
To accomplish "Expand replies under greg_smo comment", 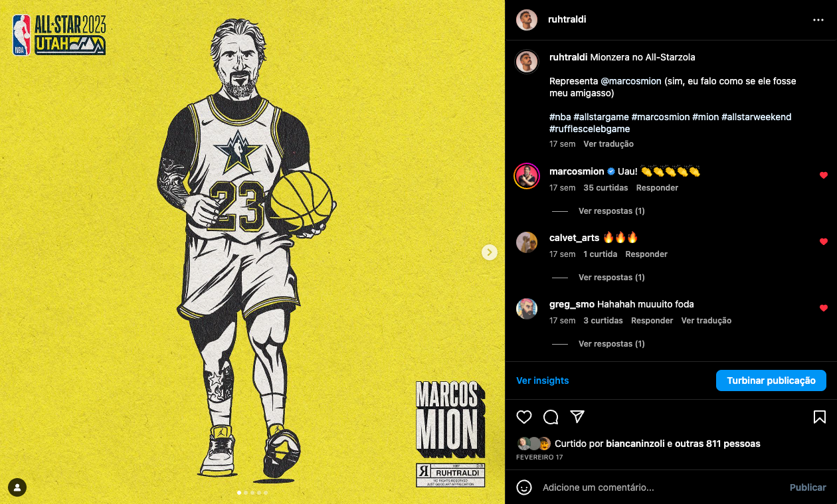I will (611, 344).
